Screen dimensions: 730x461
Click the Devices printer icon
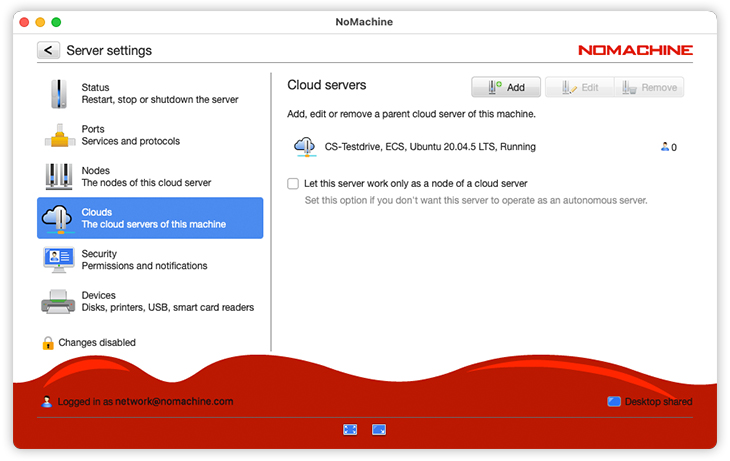click(59, 301)
